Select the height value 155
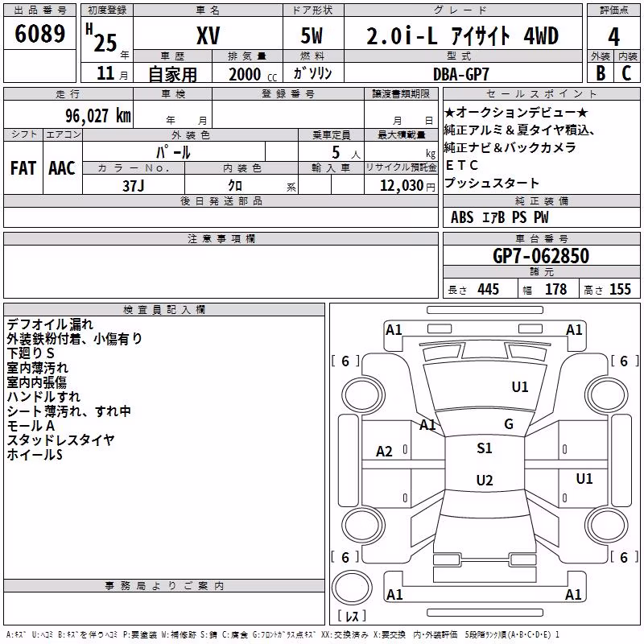This screenshot has width=644, height=644. (x=620, y=289)
